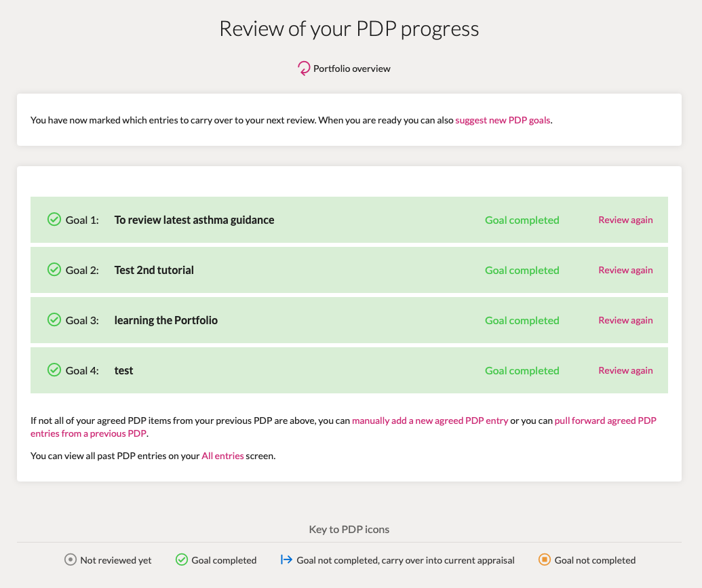
Task: Open the All entries screen link
Action: 222,456
